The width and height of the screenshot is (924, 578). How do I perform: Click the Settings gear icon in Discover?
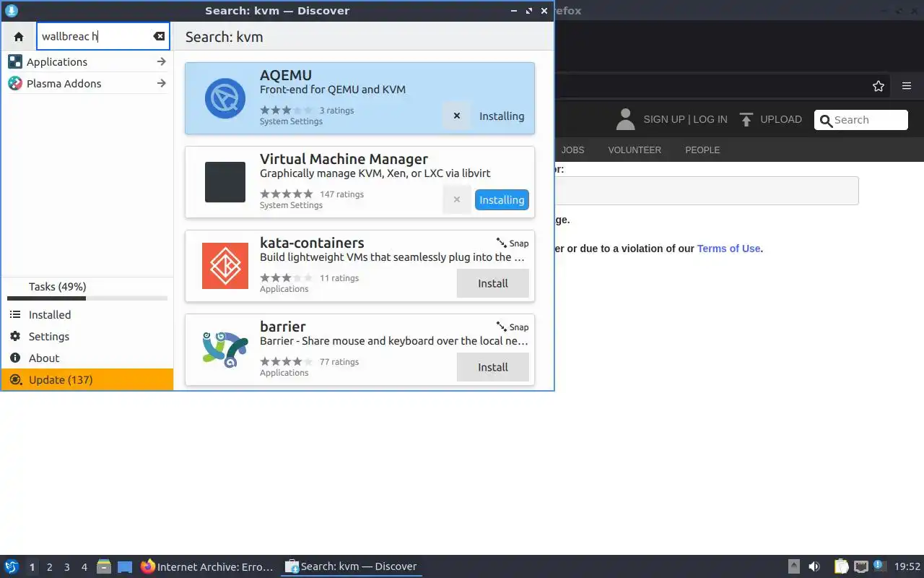point(15,337)
